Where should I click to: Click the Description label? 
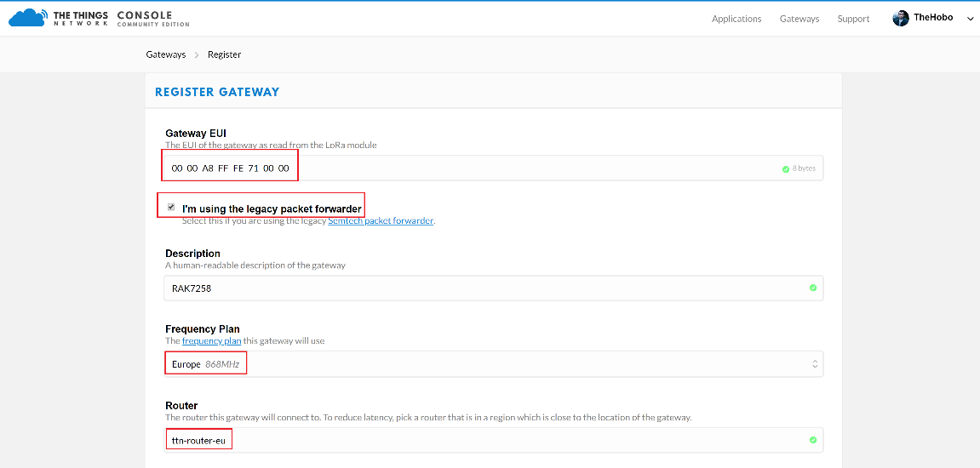point(192,254)
